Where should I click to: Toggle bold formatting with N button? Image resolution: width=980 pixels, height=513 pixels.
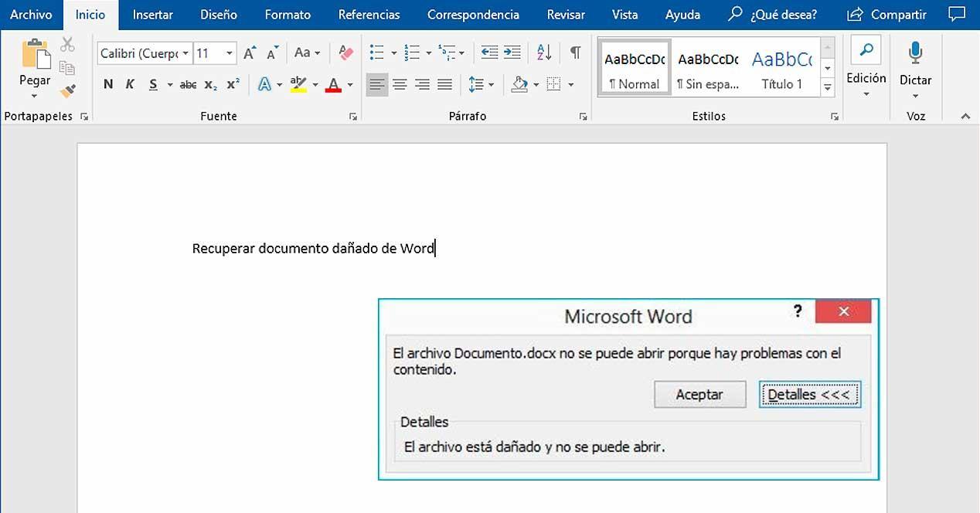(x=108, y=84)
